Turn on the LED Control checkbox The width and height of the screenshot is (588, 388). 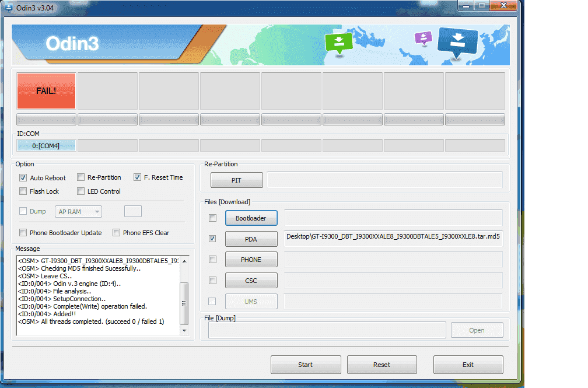click(x=80, y=191)
